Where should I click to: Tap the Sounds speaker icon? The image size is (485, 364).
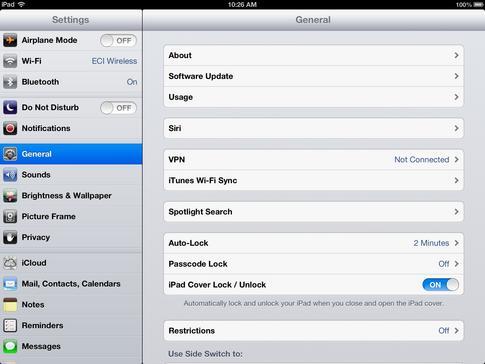point(10,175)
